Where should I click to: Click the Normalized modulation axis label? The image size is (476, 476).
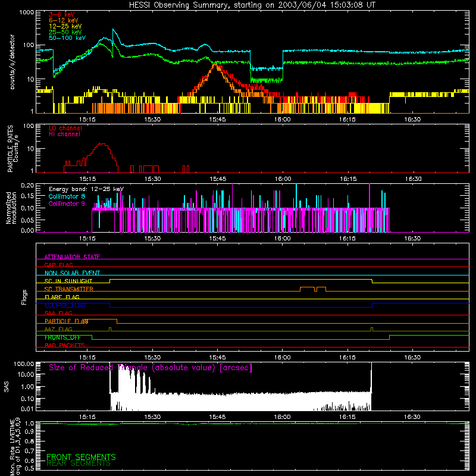pyautogui.click(x=11, y=208)
